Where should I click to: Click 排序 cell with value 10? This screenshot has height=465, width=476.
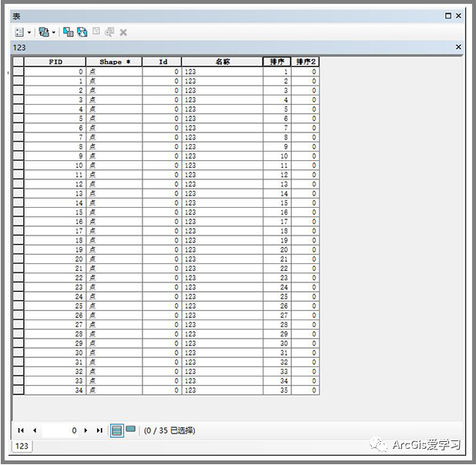coord(277,156)
